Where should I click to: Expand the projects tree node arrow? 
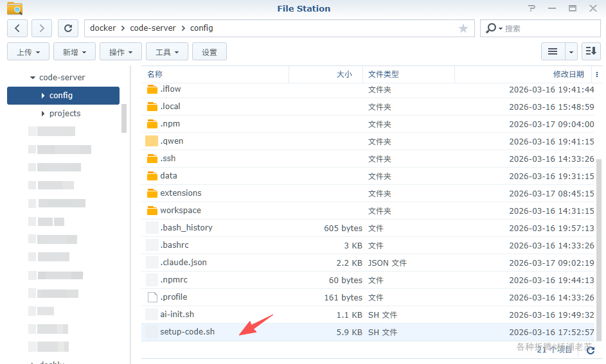[x=43, y=114]
